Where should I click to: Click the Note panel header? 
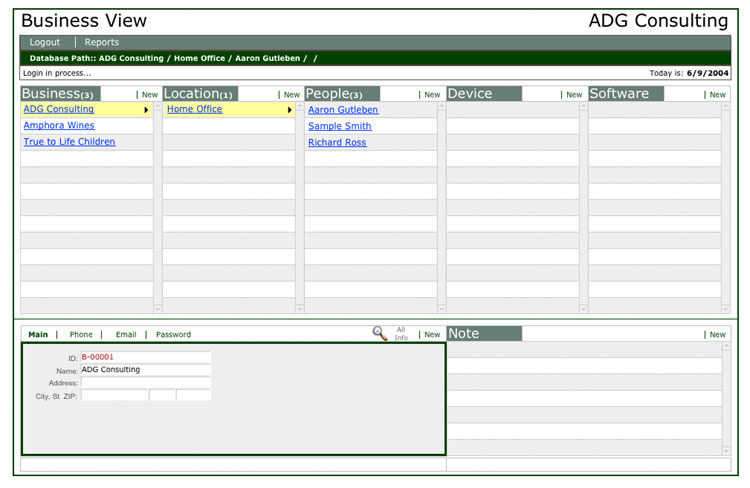(484, 333)
